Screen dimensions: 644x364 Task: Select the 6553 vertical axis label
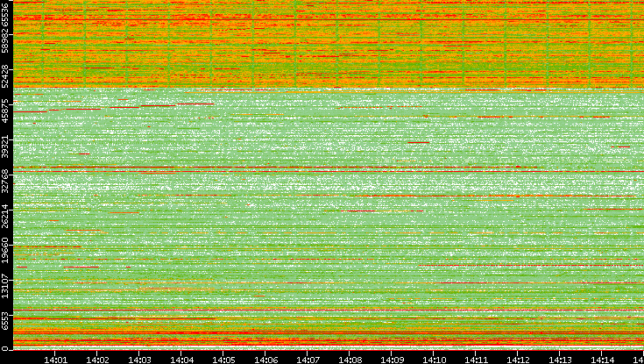coord(5,320)
